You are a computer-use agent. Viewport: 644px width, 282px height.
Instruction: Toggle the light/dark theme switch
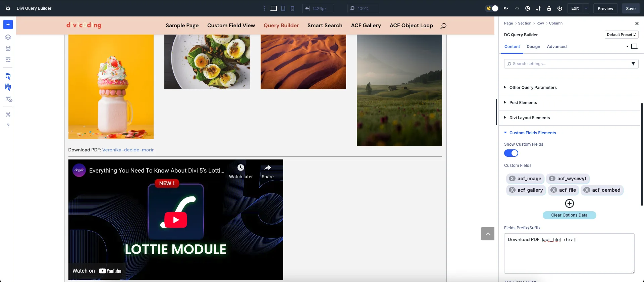click(492, 8)
